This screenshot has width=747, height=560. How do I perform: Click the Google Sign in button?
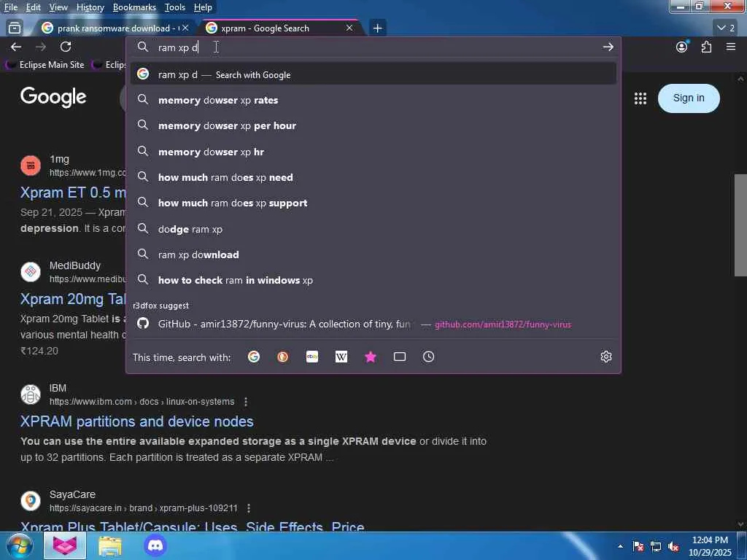click(x=689, y=98)
